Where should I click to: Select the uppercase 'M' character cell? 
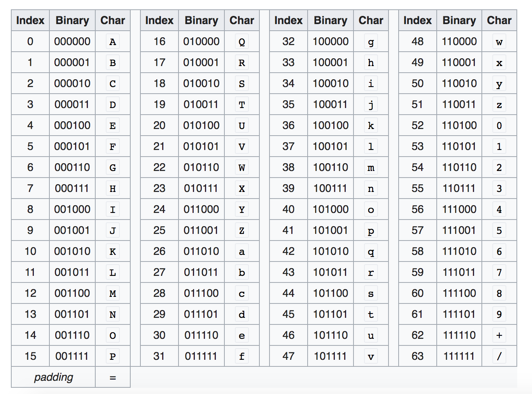(x=113, y=293)
